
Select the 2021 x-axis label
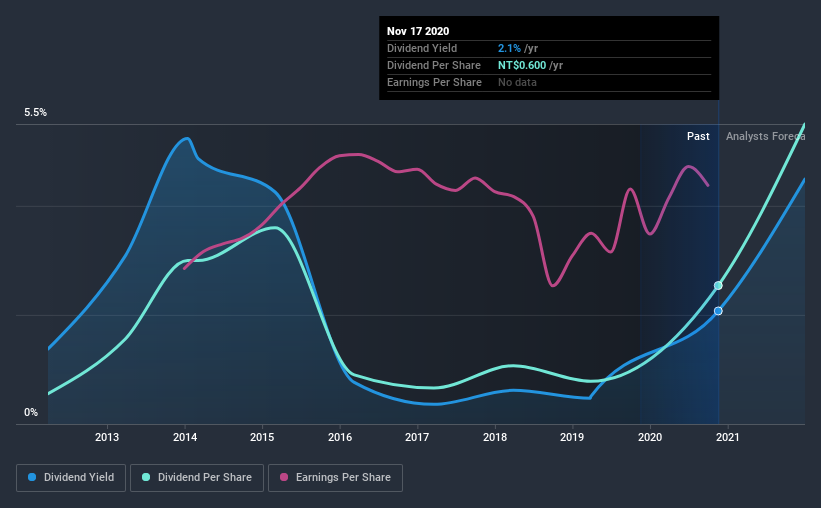coord(727,437)
